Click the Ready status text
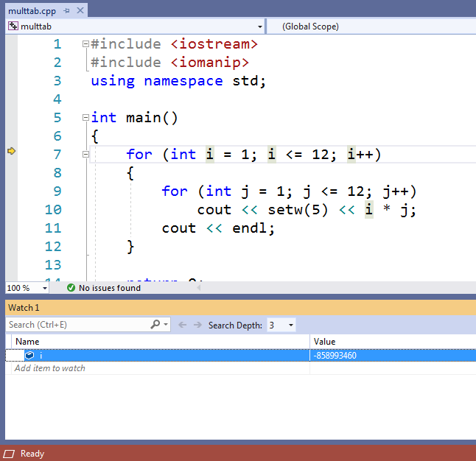Viewport: 476px width, 461px height. tap(32, 454)
